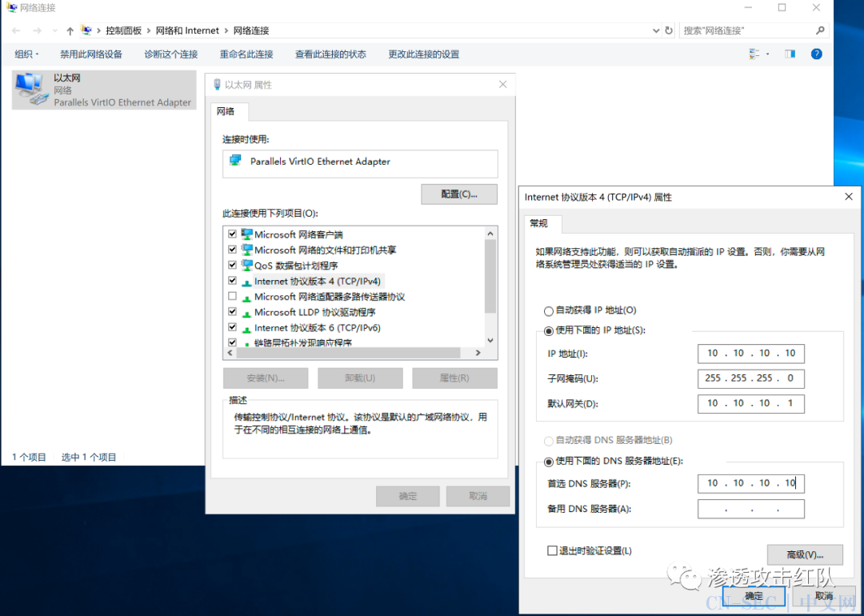Click the 默认网关 input field
This screenshot has height=616, width=864.
[751, 403]
